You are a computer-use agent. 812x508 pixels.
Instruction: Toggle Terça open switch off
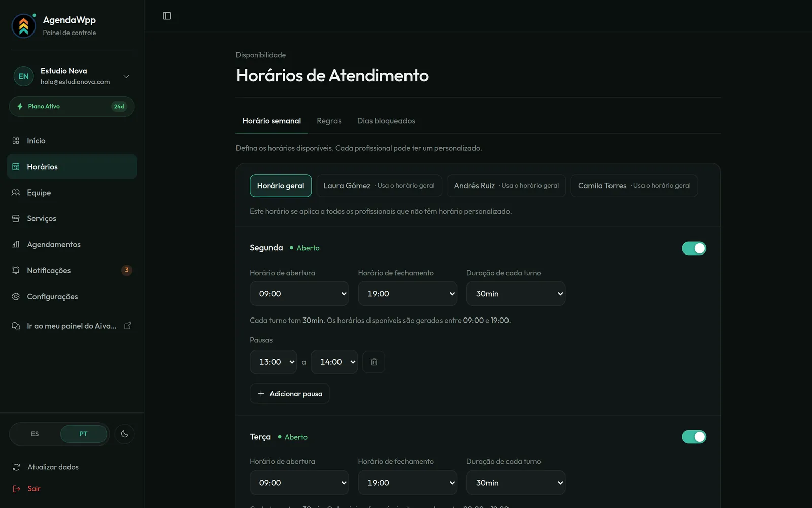pos(694,437)
